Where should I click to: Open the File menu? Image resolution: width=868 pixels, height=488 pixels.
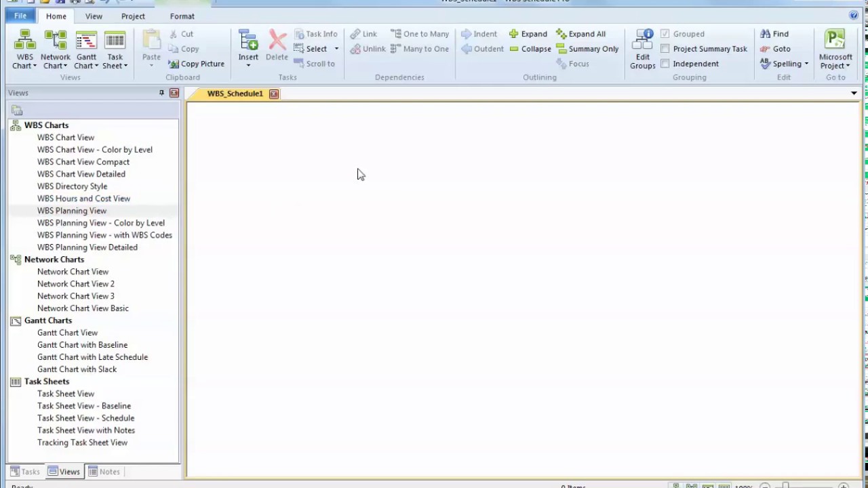[20, 16]
